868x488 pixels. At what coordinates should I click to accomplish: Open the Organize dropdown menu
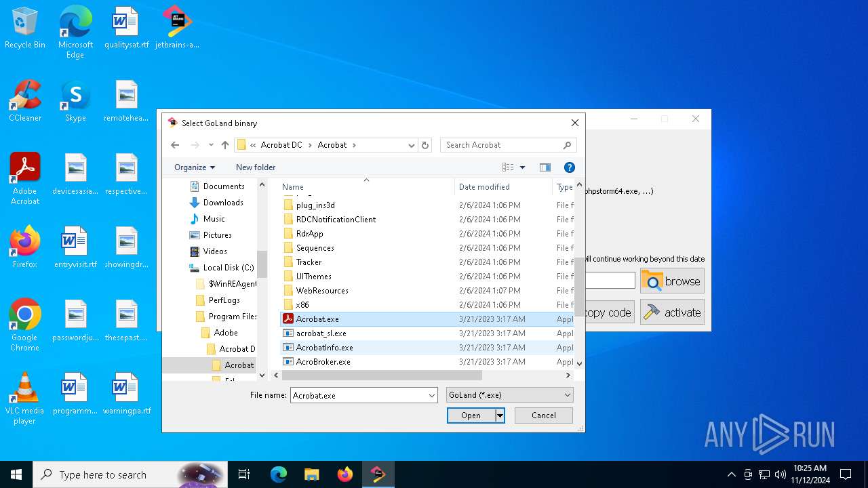(x=195, y=167)
